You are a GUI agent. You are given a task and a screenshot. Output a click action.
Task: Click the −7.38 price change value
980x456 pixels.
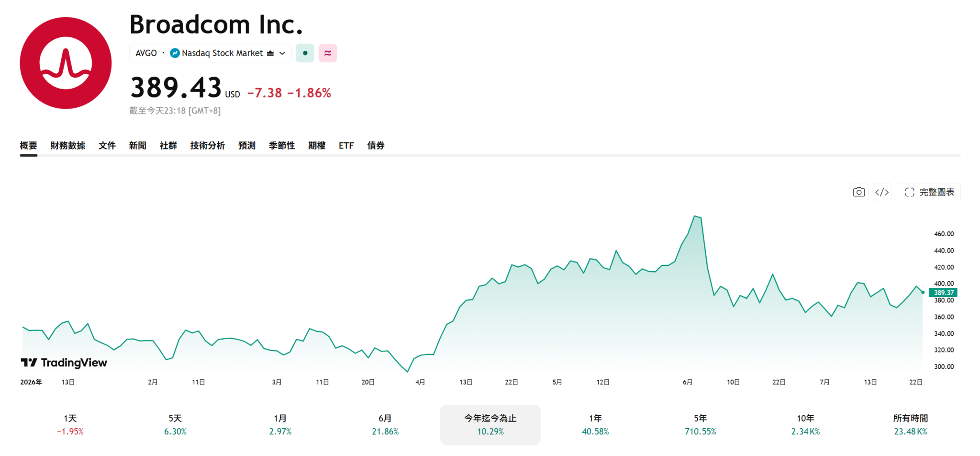tap(265, 93)
